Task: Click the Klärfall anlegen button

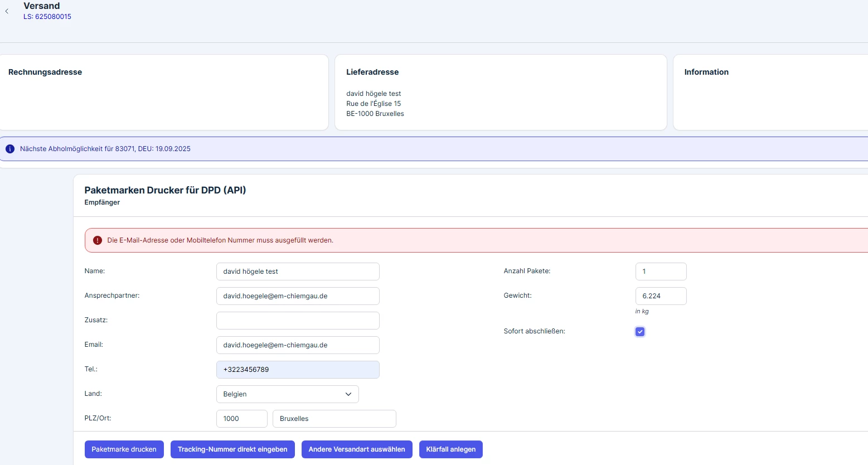Action: coord(450,449)
